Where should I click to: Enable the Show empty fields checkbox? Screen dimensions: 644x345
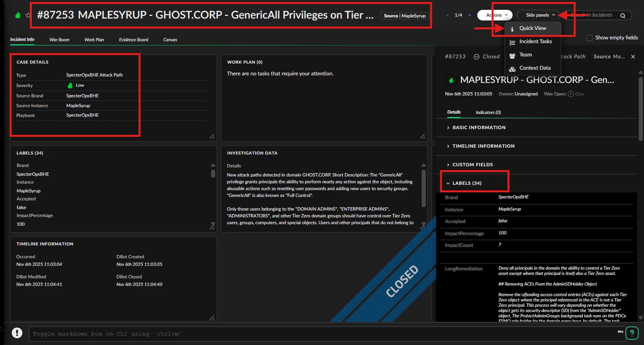[589, 38]
